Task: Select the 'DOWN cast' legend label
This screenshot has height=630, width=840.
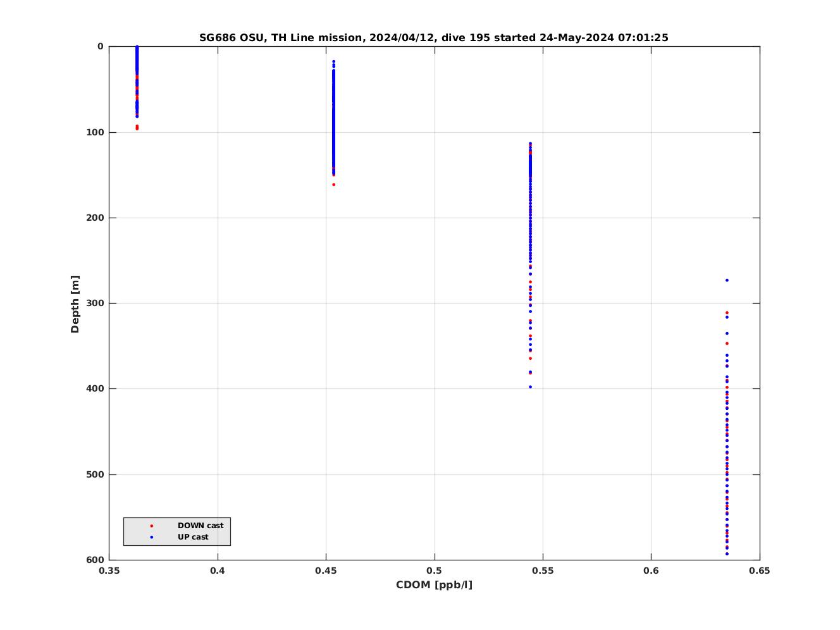Action: pyautogui.click(x=201, y=526)
